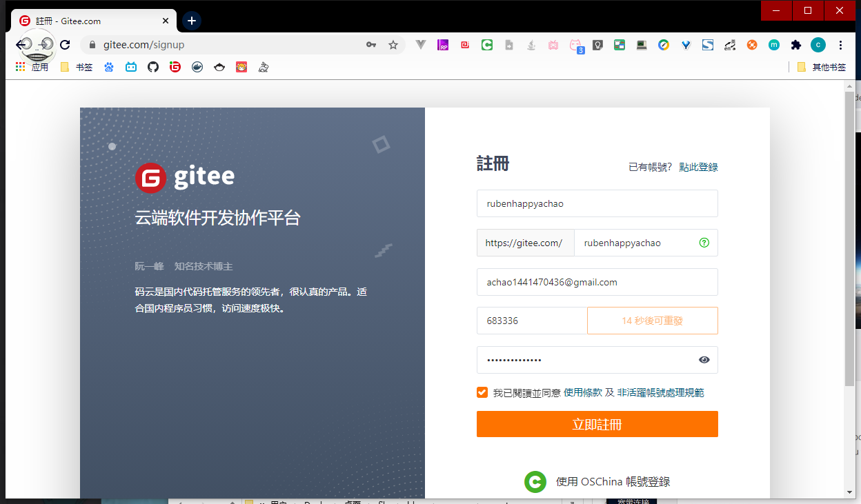The width and height of the screenshot is (861, 504).
Task: Open Chrome's three-dot menu
Action: pyautogui.click(x=840, y=45)
